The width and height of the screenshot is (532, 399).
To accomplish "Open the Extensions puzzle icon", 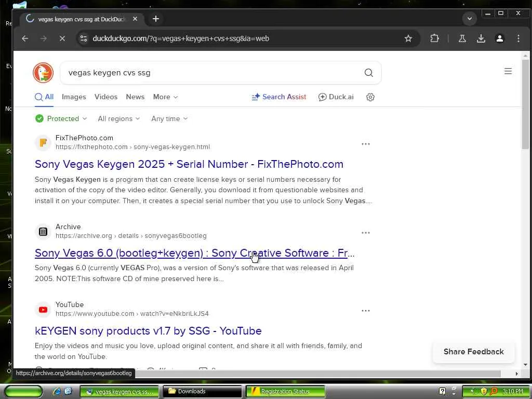I will tap(434, 38).
